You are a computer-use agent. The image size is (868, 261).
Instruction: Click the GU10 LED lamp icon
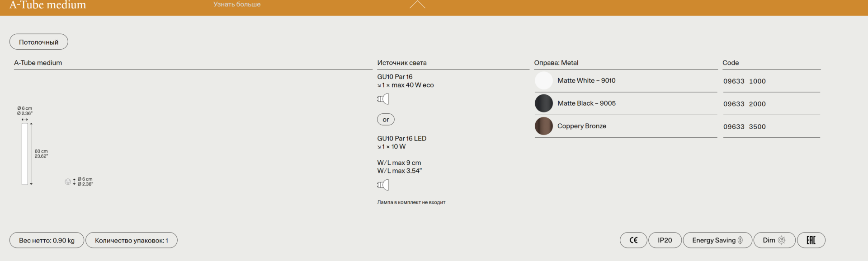[383, 185]
